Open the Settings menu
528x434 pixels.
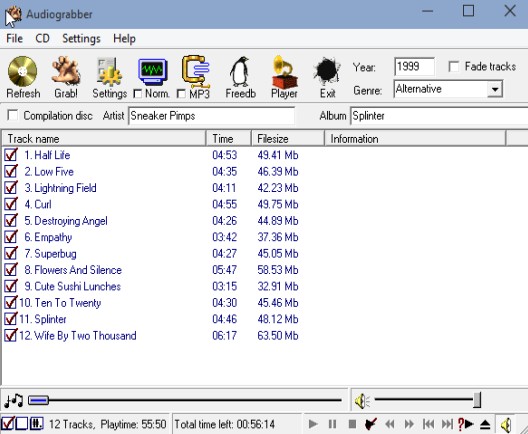click(81, 38)
